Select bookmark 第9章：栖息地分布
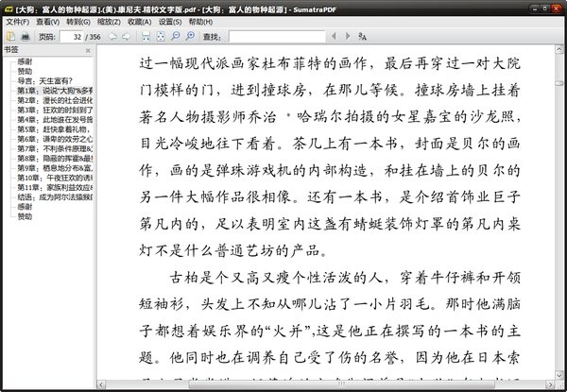 coord(55,168)
